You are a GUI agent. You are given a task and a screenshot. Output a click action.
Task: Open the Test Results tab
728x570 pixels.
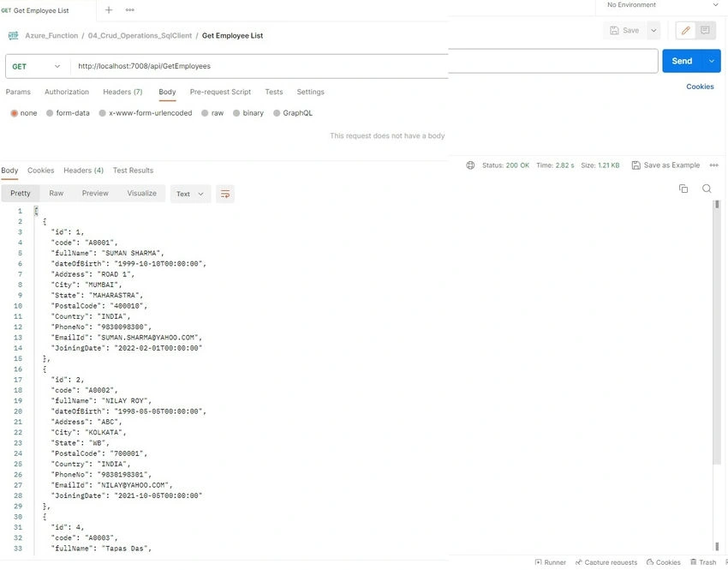click(x=134, y=171)
